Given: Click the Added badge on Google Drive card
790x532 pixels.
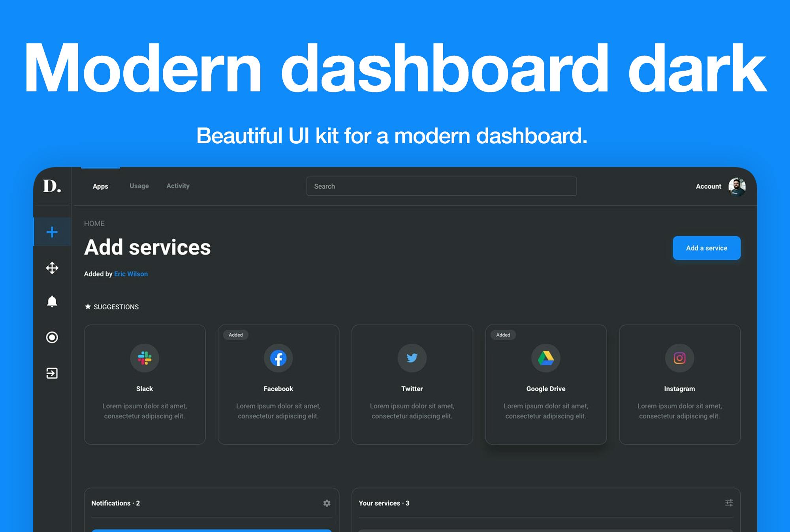Looking at the screenshot, I should point(503,335).
